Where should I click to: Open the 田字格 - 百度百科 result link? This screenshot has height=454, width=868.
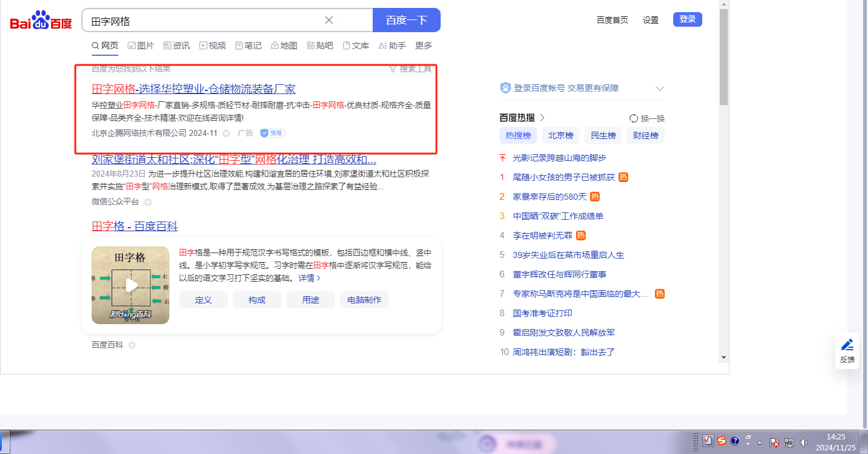[x=135, y=226]
